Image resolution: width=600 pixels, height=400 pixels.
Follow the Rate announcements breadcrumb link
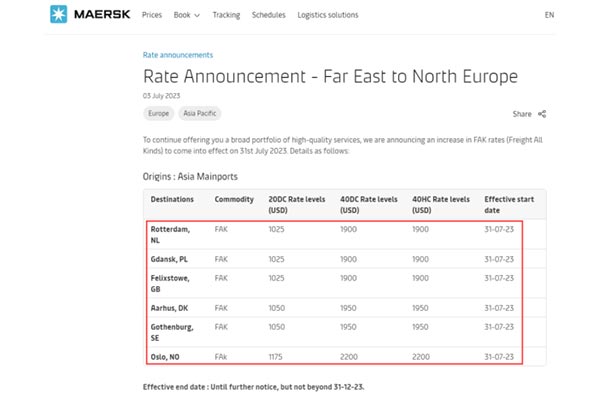coord(178,55)
